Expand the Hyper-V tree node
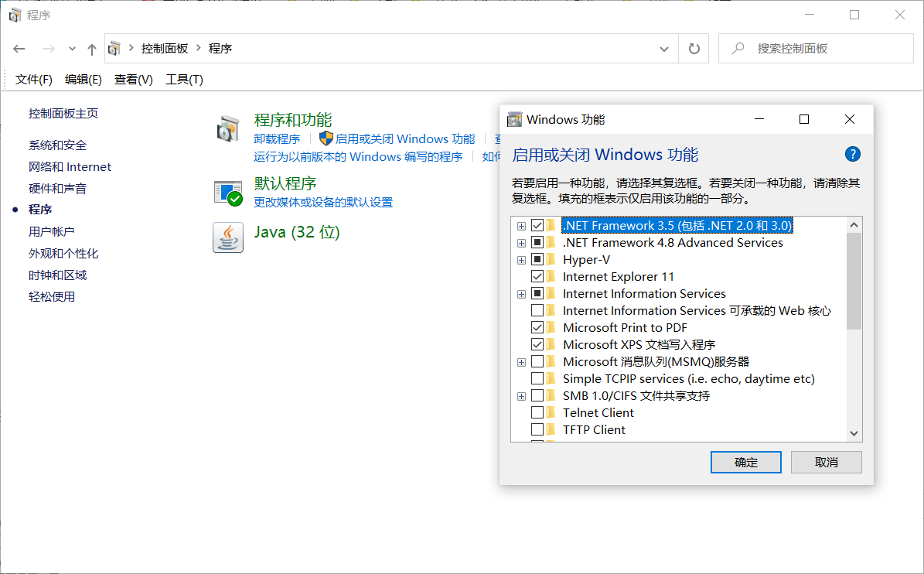The height and width of the screenshot is (574, 924). click(x=521, y=261)
